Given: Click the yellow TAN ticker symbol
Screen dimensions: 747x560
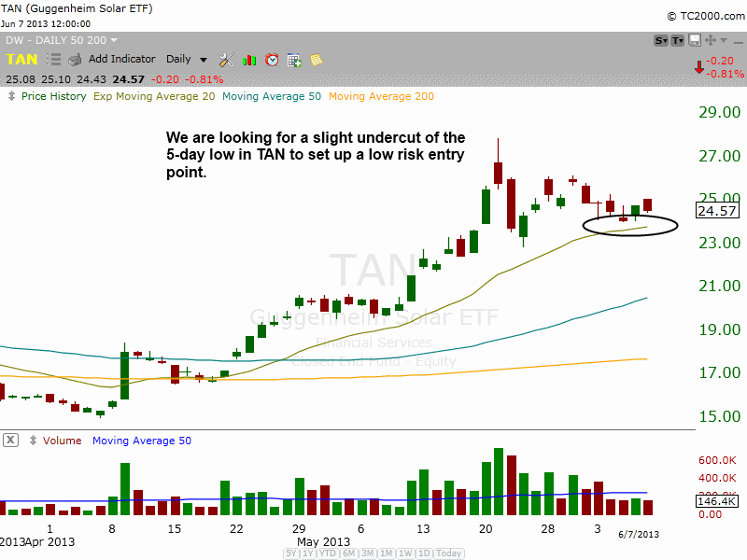Looking at the screenshot, I should [x=21, y=60].
